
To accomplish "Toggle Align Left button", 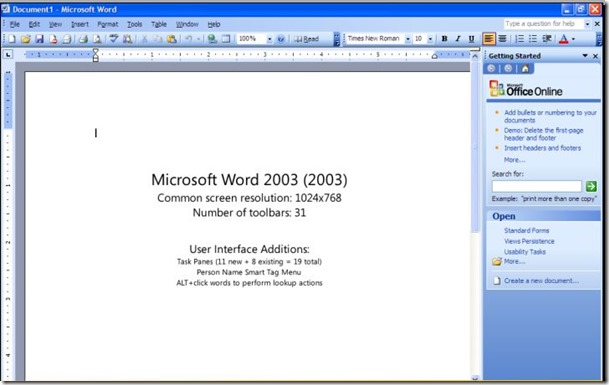I will click(x=489, y=39).
